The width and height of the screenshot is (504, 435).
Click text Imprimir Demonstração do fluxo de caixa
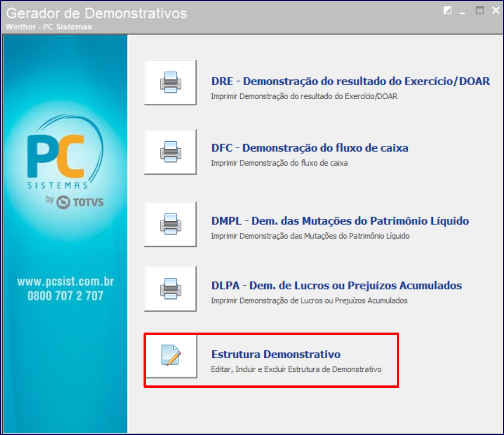pos(279,163)
